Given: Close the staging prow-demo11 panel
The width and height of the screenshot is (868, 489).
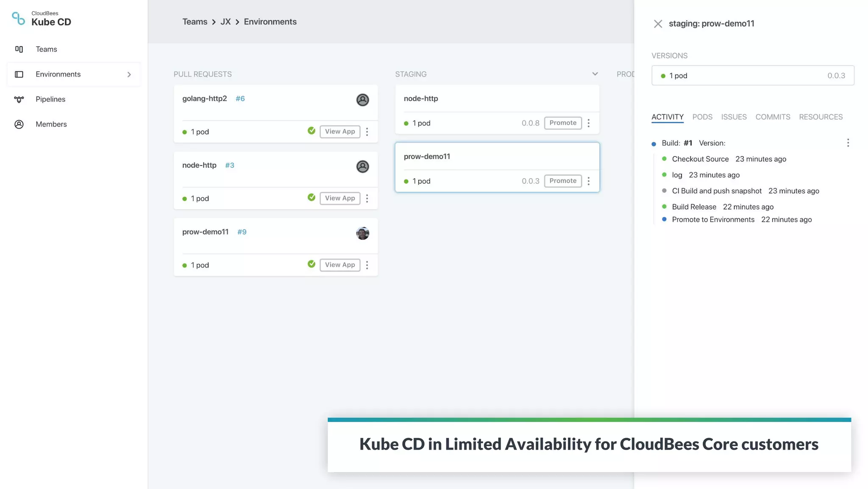Looking at the screenshot, I should [x=658, y=24].
